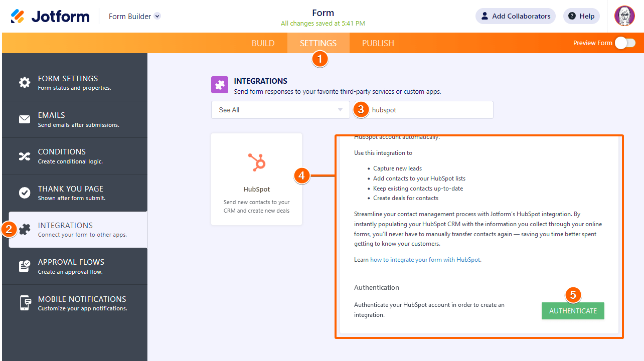Viewport: 644px width, 361px height.
Task: Click the Form Settings gear icon
Action: click(25, 83)
